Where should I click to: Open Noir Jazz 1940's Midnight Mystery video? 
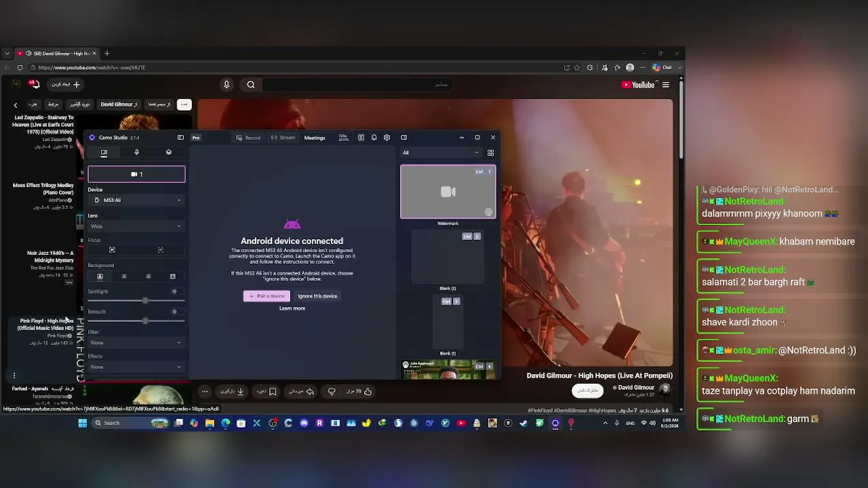coord(50,257)
